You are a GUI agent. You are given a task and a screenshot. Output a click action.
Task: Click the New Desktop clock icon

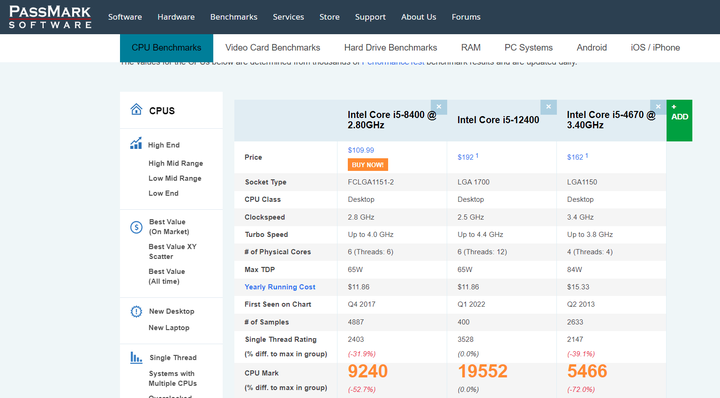136,312
